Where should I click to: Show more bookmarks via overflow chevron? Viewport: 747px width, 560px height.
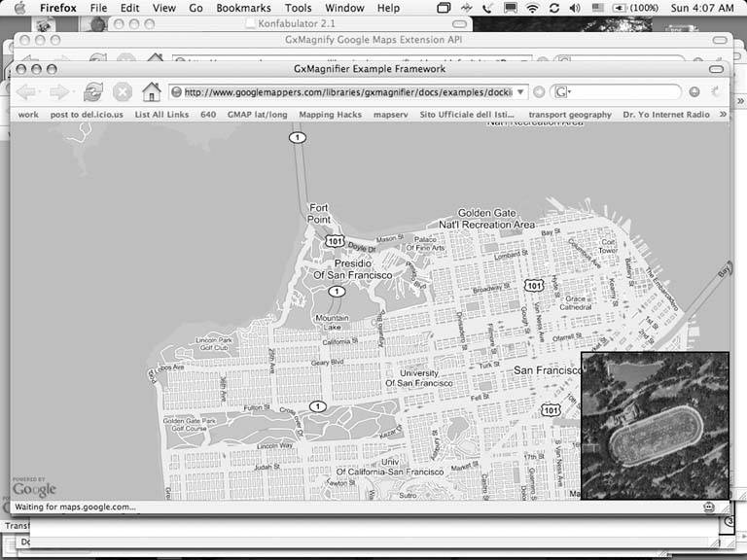coord(723,115)
